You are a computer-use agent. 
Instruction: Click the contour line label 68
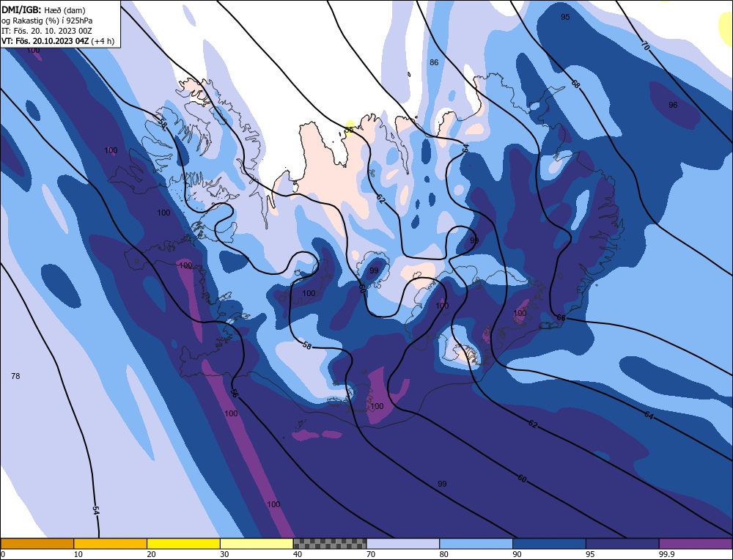(x=575, y=84)
